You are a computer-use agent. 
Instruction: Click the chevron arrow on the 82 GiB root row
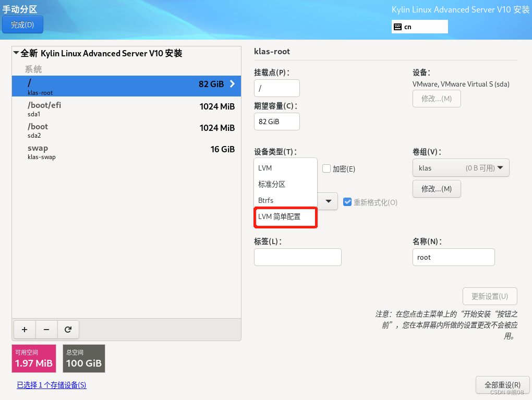point(233,84)
